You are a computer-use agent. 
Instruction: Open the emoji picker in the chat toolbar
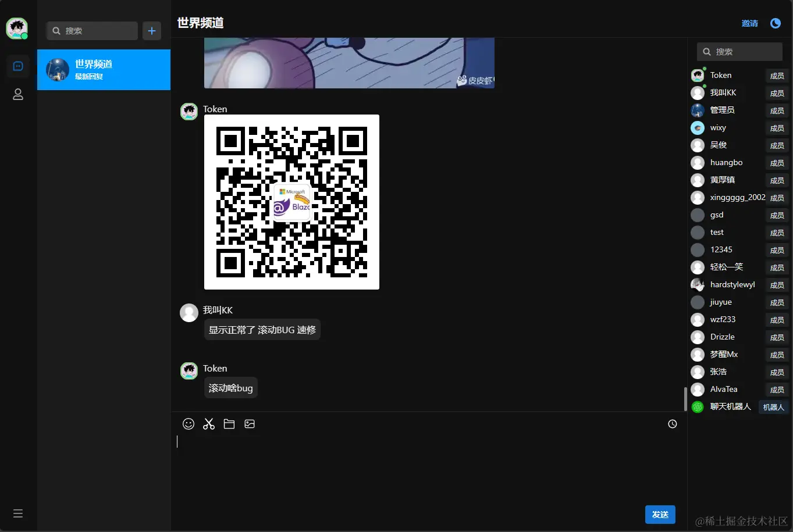pos(189,424)
